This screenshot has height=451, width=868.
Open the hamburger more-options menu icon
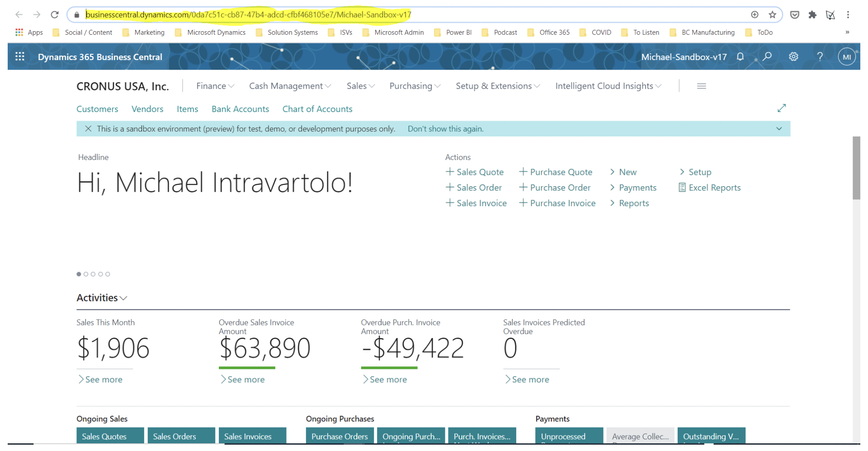(x=701, y=86)
